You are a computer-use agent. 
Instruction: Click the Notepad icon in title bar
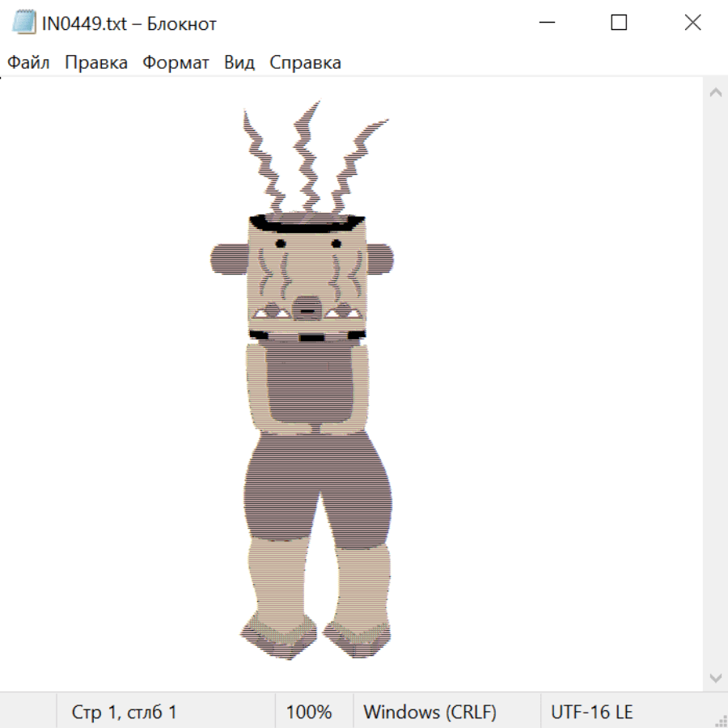pos(23,23)
